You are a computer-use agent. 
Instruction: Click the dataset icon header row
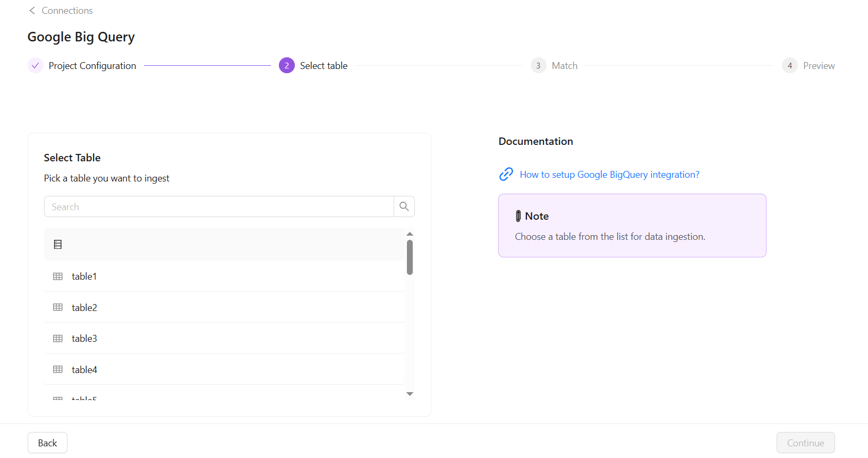(x=224, y=244)
